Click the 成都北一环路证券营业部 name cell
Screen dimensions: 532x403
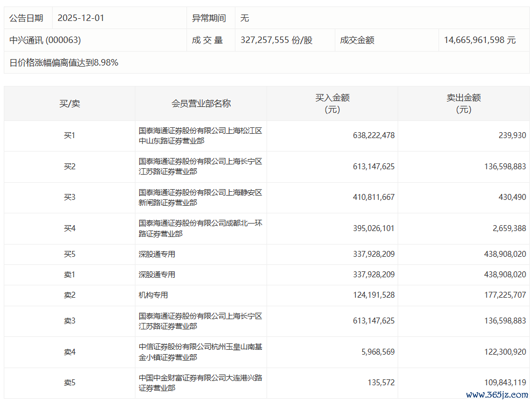pyautogui.click(x=200, y=228)
